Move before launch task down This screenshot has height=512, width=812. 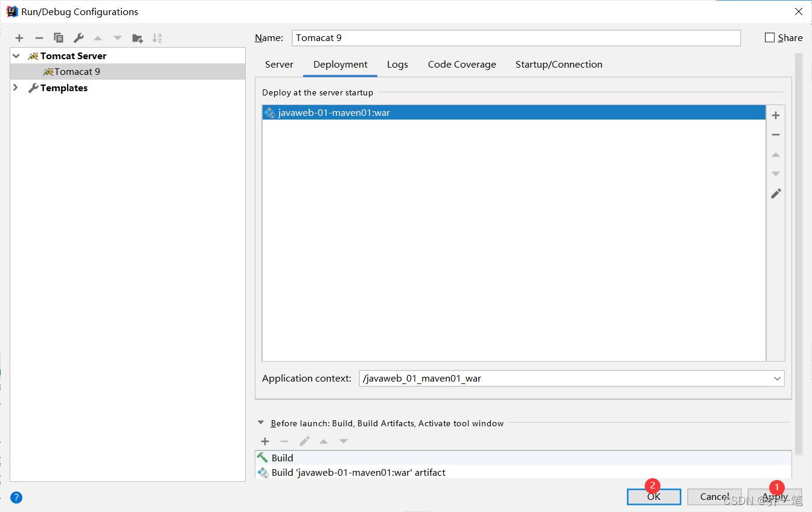click(x=344, y=441)
